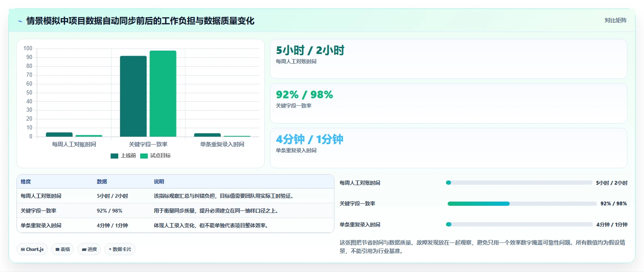644x272 pixels.
Task: Click table cell 4分钟 / 1分钟
Action: point(112,226)
